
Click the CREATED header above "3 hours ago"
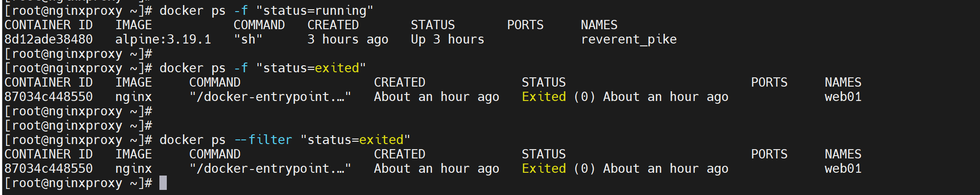pyautogui.click(x=333, y=25)
